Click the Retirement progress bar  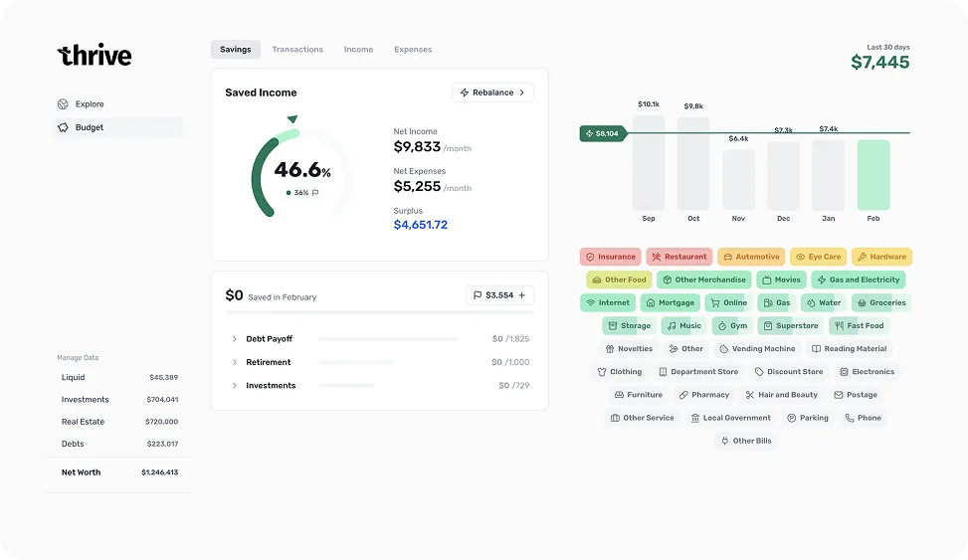(356, 362)
